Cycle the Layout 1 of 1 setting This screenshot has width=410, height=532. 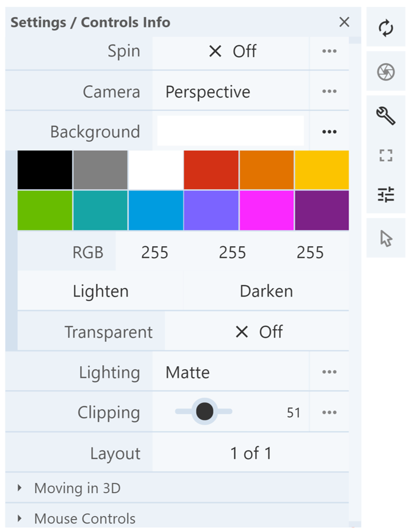(250, 454)
